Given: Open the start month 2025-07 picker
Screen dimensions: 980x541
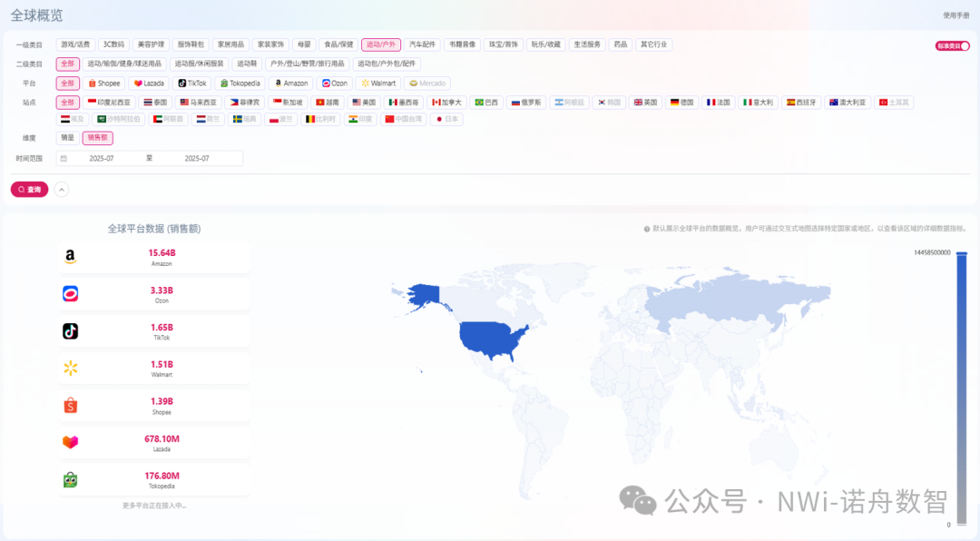Looking at the screenshot, I should [101, 159].
